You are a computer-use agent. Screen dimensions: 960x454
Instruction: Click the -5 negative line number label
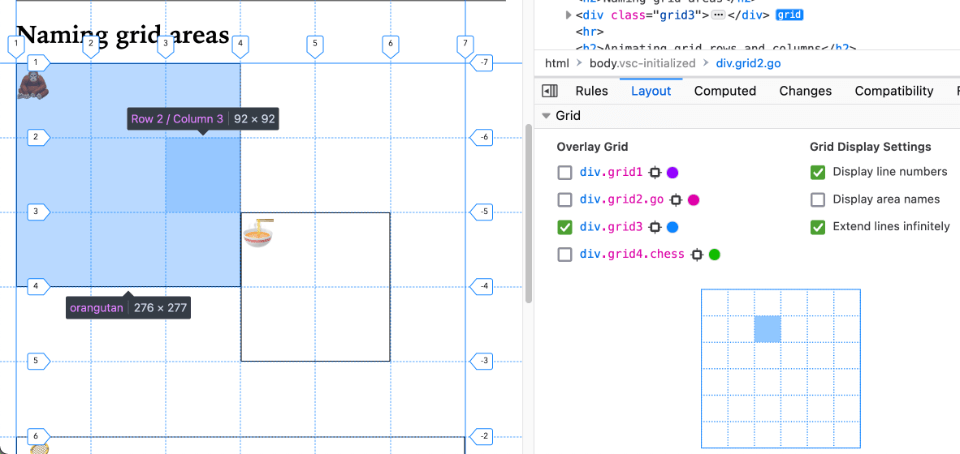481,212
